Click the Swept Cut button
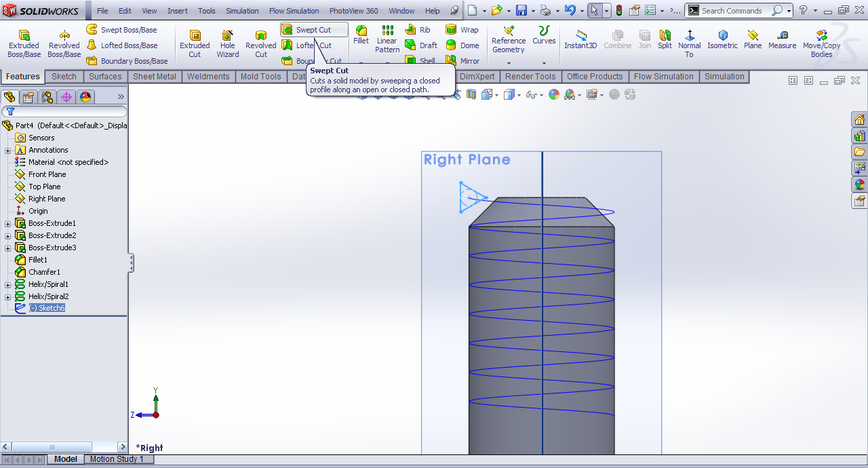This screenshot has width=868, height=468. click(314, 30)
